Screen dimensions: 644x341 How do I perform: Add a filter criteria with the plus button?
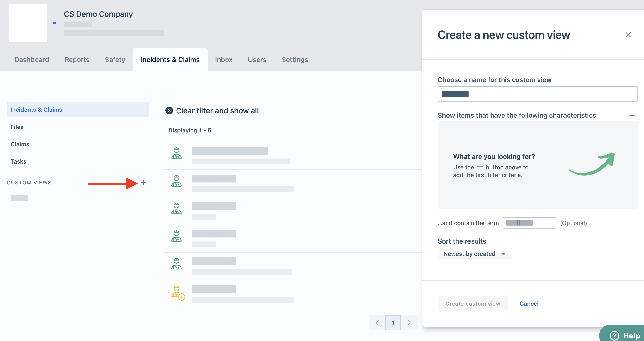tap(632, 115)
